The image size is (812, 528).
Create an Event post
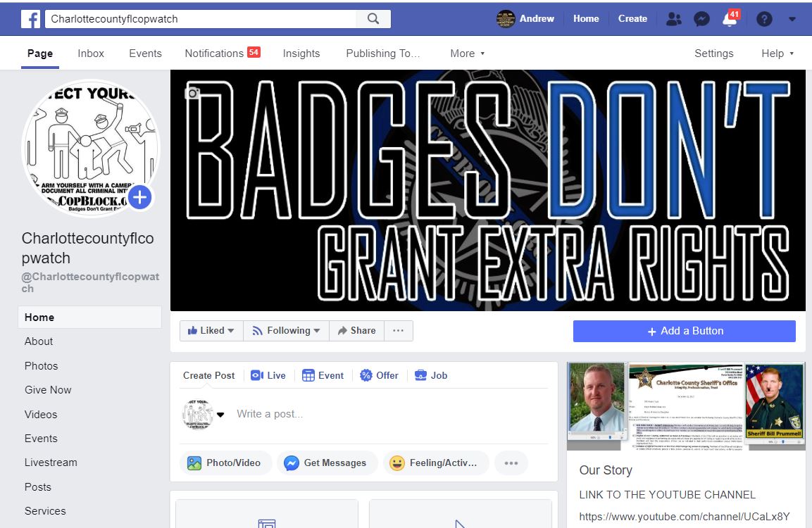[323, 375]
